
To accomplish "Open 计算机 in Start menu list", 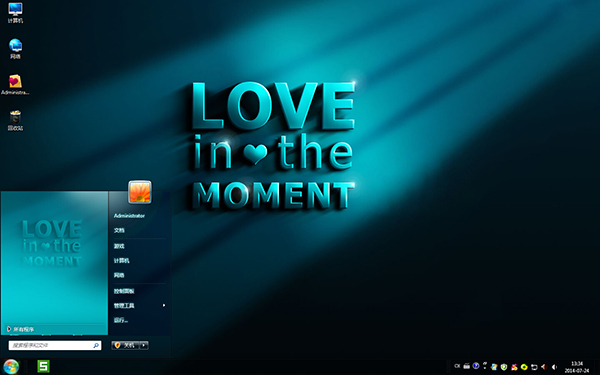I will click(121, 261).
